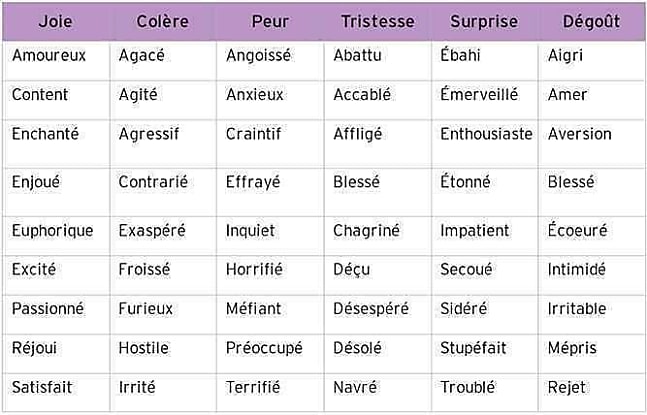The height and width of the screenshot is (415, 647).
Task: Click the word Enthousiaste
Action: click(486, 134)
